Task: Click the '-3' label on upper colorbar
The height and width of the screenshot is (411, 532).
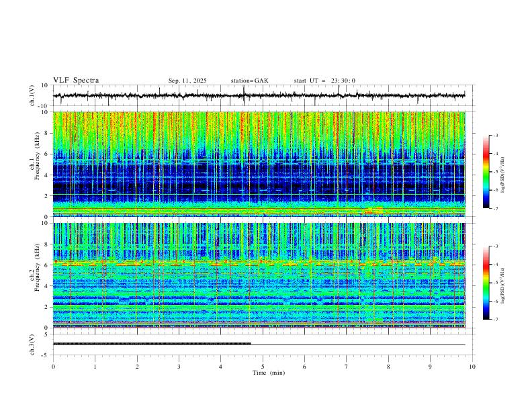Action: coord(495,135)
